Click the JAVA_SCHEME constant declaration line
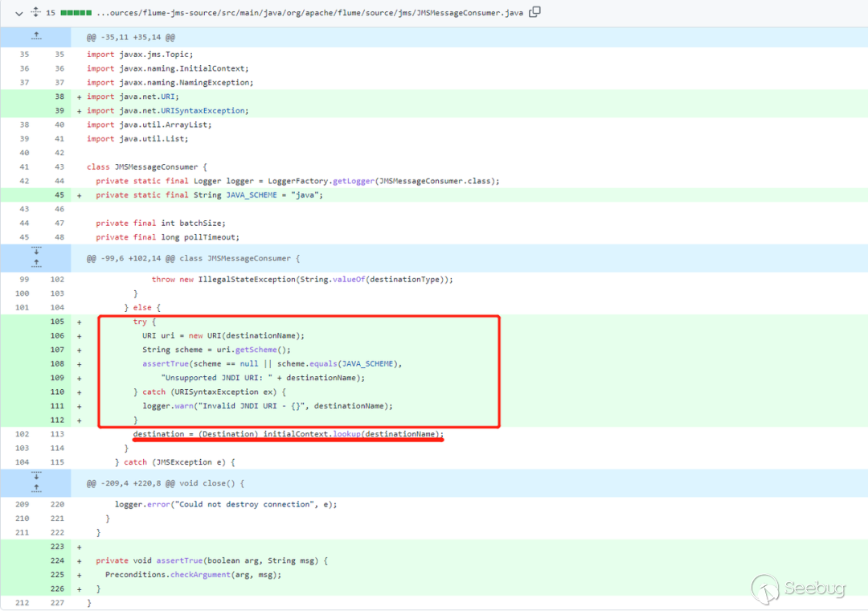The height and width of the screenshot is (611, 868). click(x=209, y=195)
